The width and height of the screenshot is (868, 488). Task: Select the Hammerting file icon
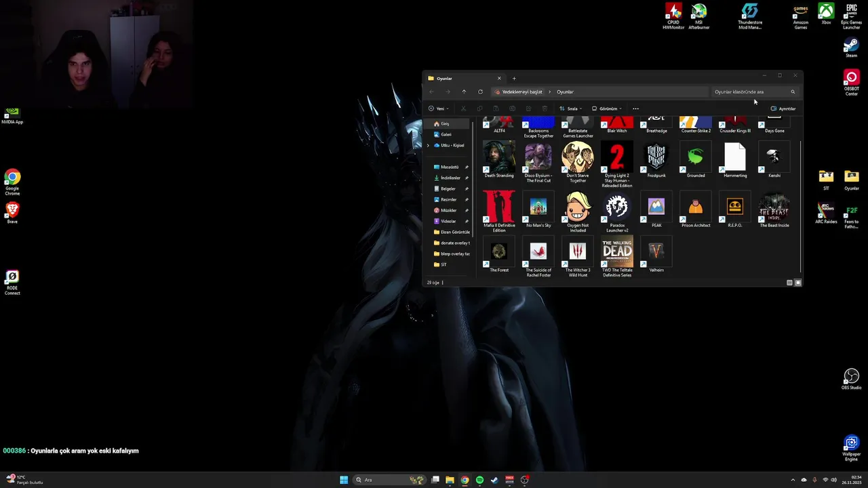click(735, 161)
